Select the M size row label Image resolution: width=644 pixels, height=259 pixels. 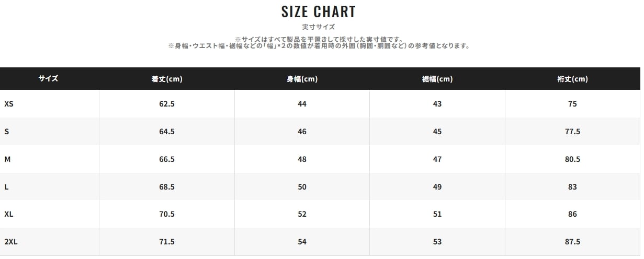(7, 159)
